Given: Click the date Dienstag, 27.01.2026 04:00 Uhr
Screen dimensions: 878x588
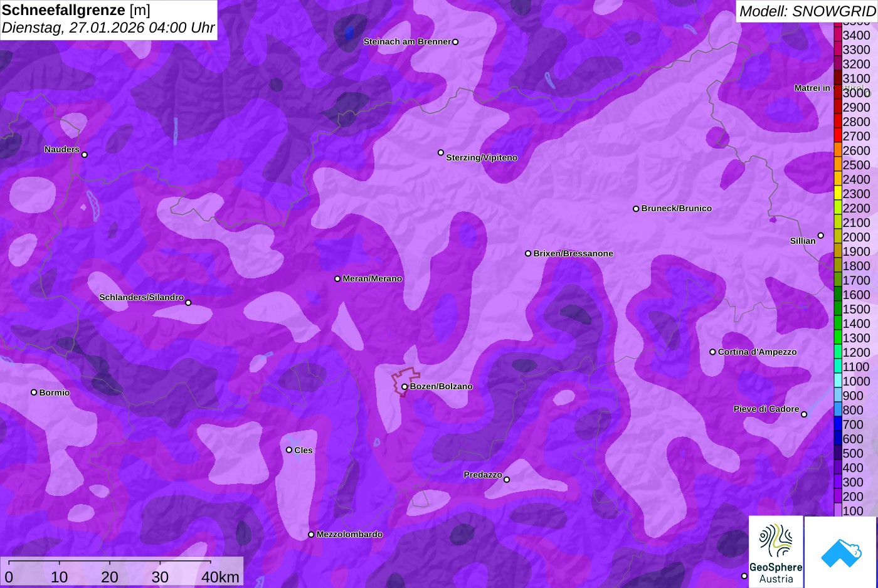Looking at the screenshot, I should [x=108, y=28].
